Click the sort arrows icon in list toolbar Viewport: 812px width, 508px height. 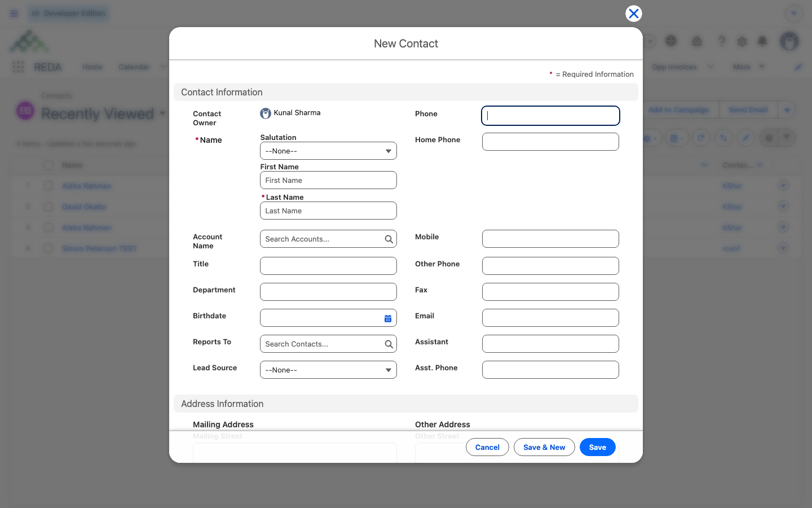tap(723, 138)
